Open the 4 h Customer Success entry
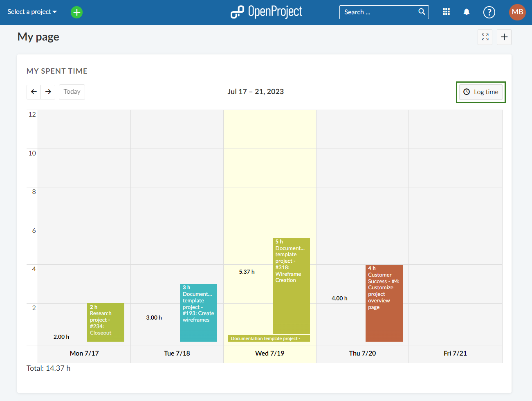Viewport: 532px width, 401px height. (384, 303)
